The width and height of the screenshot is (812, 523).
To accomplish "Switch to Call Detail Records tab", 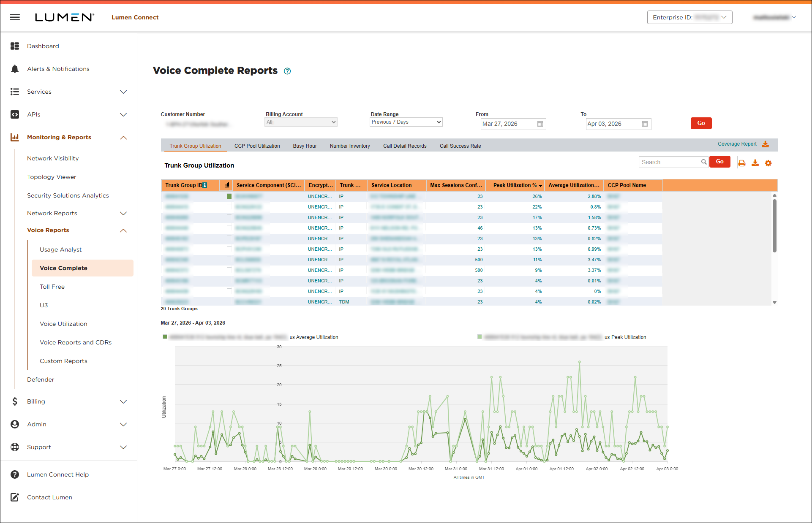I will coord(405,146).
